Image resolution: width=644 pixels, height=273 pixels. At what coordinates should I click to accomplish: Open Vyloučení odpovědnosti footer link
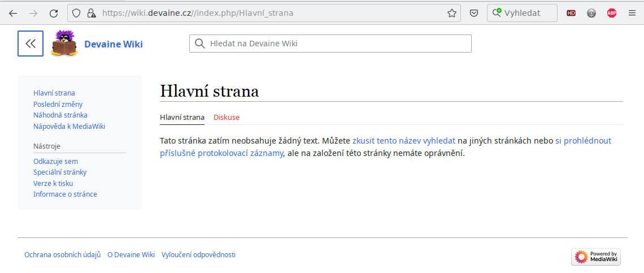[198, 255]
